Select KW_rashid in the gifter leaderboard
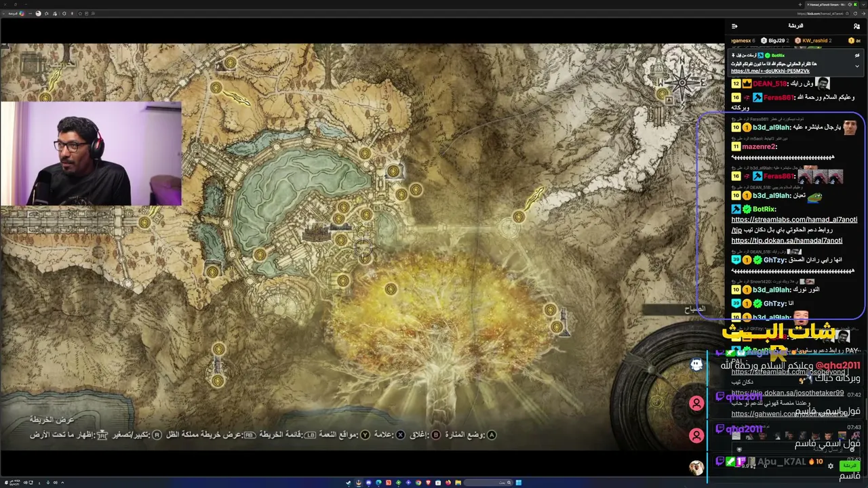Viewport: 868px width, 488px height. 814,41
